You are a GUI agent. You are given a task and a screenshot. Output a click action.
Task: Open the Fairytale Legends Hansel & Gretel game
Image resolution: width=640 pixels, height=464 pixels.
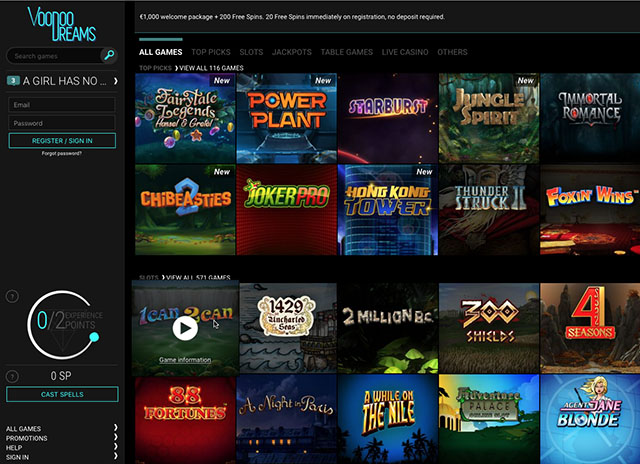[x=185, y=118]
